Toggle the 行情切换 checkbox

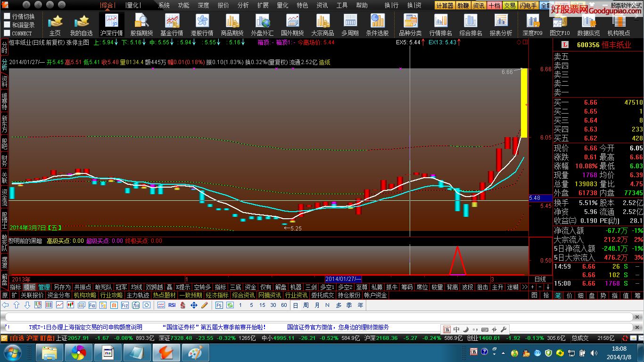click(7, 16)
